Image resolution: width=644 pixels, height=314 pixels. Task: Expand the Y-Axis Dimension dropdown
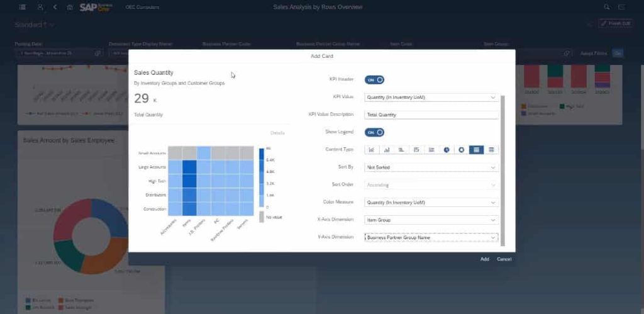coord(431,238)
